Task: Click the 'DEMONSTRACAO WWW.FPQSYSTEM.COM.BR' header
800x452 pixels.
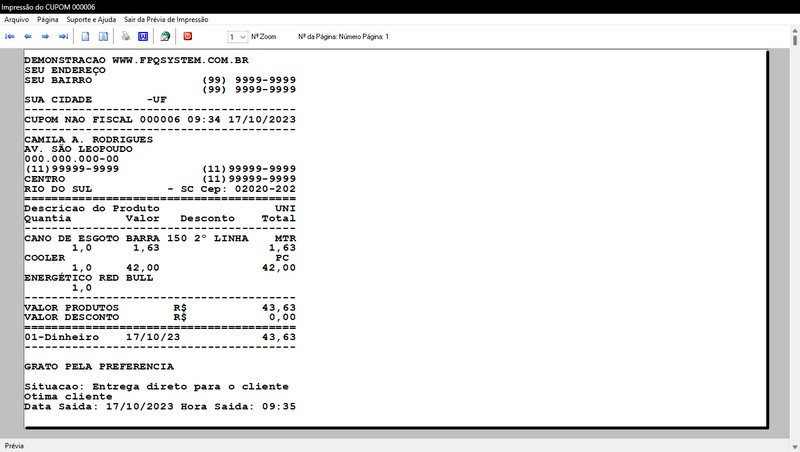Action: [x=136, y=60]
